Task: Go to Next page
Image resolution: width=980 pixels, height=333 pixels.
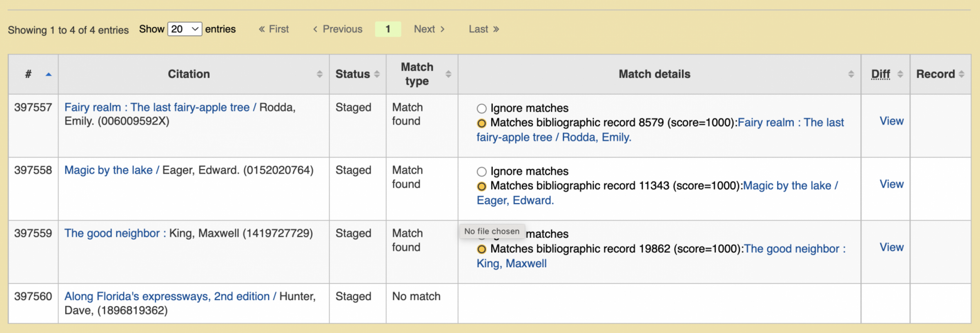Action: point(429,29)
